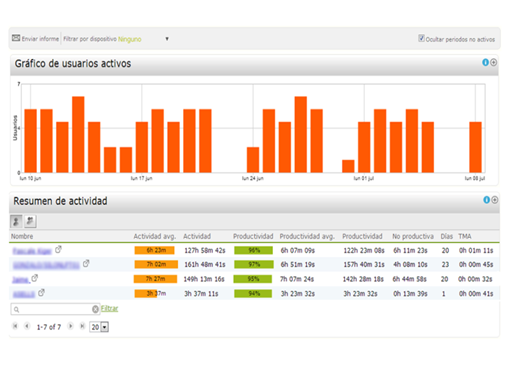Sort by the TMA column header
512x368 pixels.
465,236
